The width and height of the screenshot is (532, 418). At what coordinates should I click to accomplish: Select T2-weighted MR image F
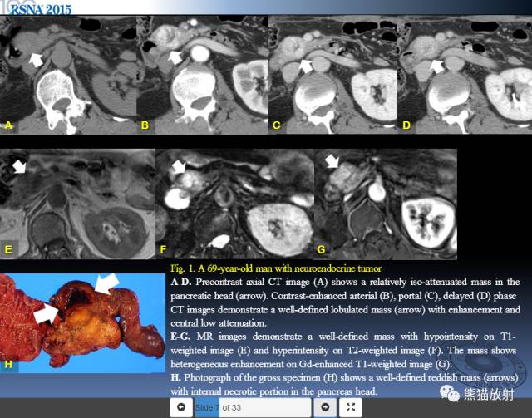coord(235,204)
